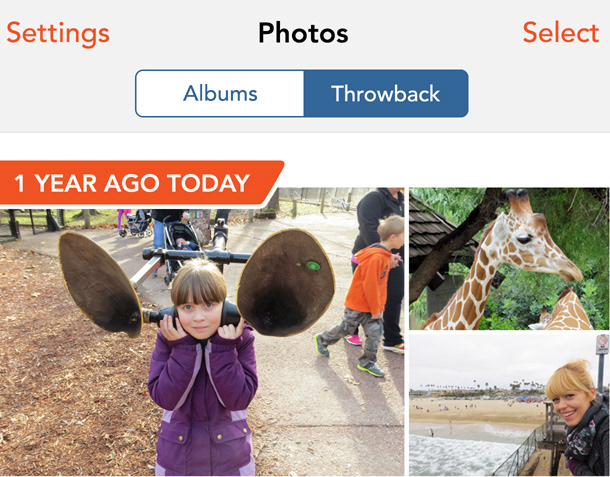Click the orange Select link
The width and height of the screenshot is (610, 477).
coord(561,32)
